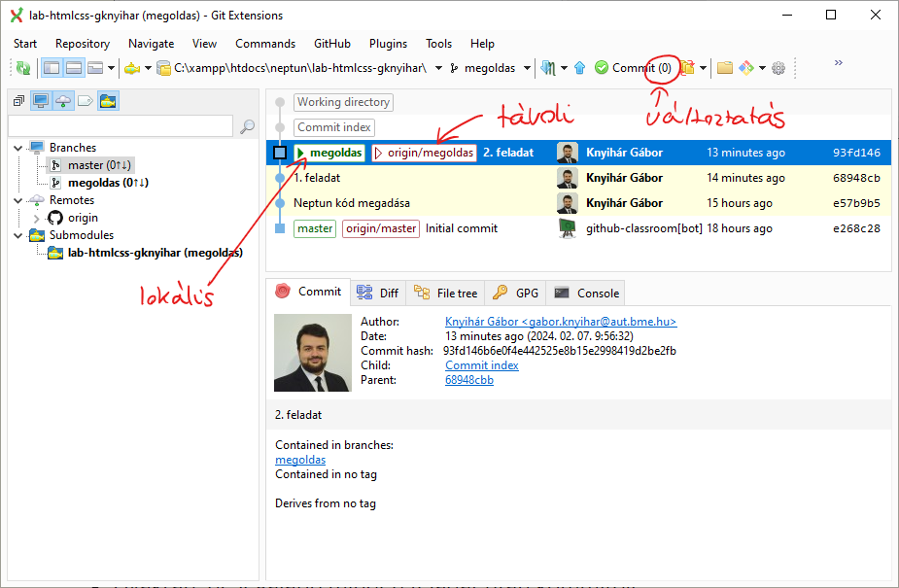Screen dimensions: 899x588
Task: Click the magnifier search icon in left panel
Action: (247, 126)
